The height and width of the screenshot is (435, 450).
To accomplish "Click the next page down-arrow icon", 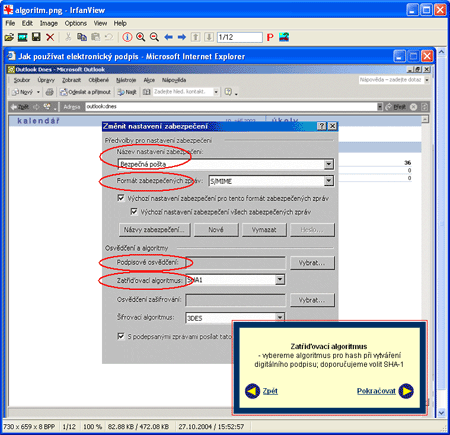I will 209,37.
